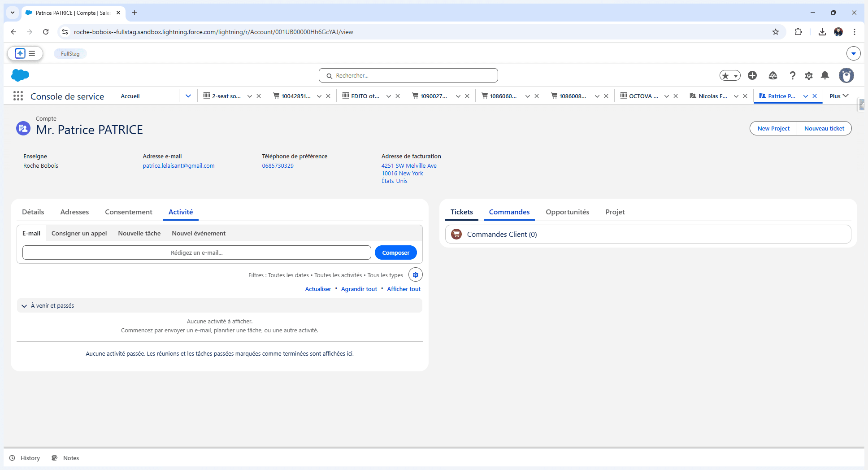The image size is (868, 470).
Task: Open History in the utility bar
Action: pyautogui.click(x=25, y=458)
